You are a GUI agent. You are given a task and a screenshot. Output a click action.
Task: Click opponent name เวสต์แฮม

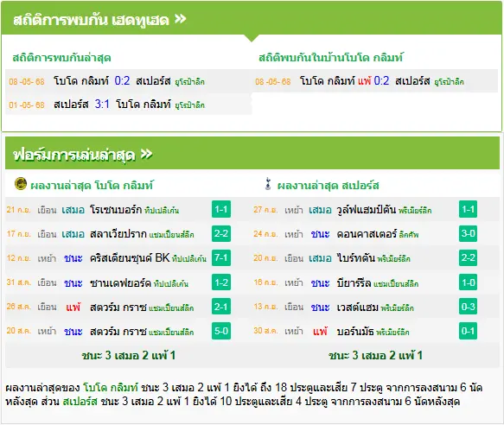(357, 308)
